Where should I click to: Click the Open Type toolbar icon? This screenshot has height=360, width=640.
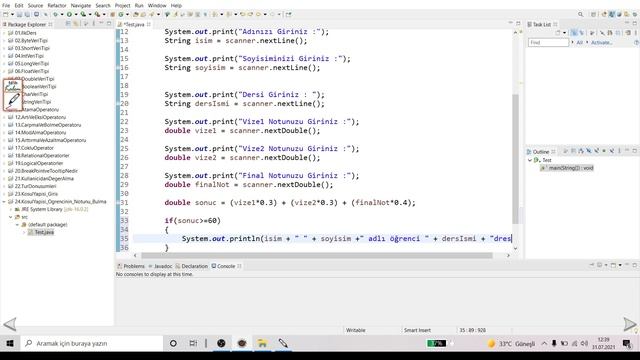(135, 14)
